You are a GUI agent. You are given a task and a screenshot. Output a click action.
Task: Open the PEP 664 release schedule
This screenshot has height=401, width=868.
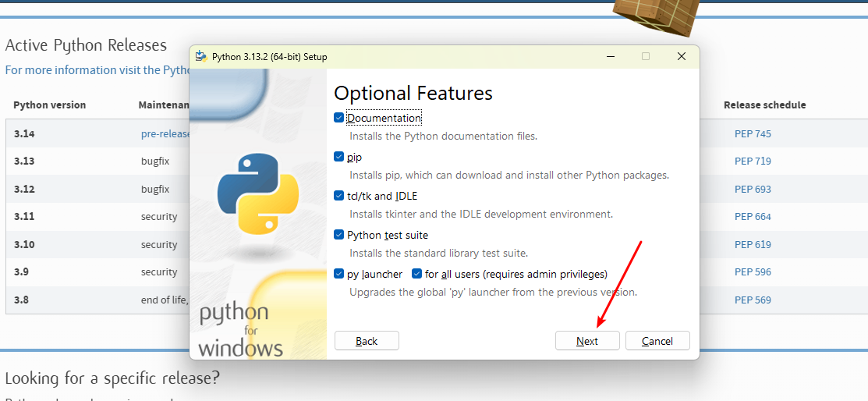pyautogui.click(x=752, y=216)
